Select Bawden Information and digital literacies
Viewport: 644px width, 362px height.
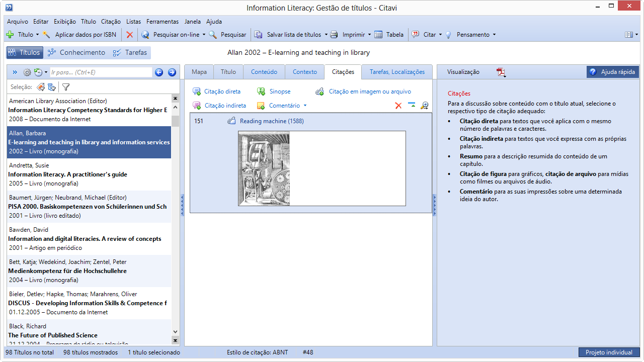pos(89,239)
